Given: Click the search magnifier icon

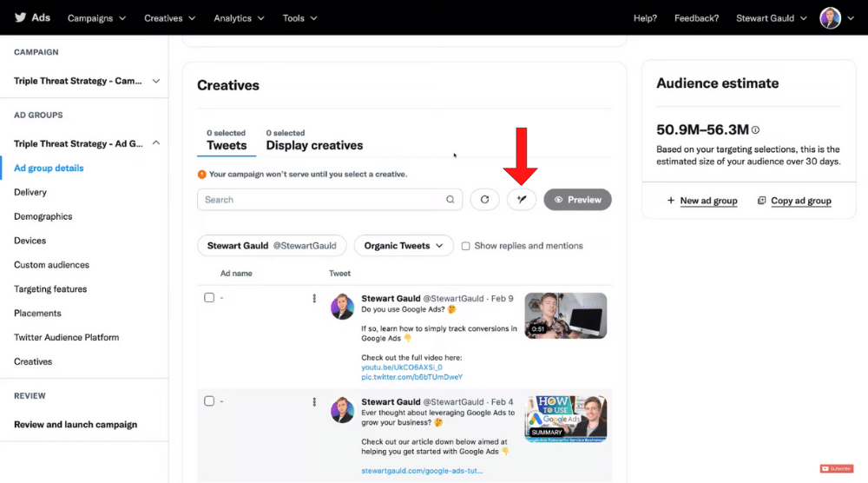Looking at the screenshot, I should coord(450,200).
